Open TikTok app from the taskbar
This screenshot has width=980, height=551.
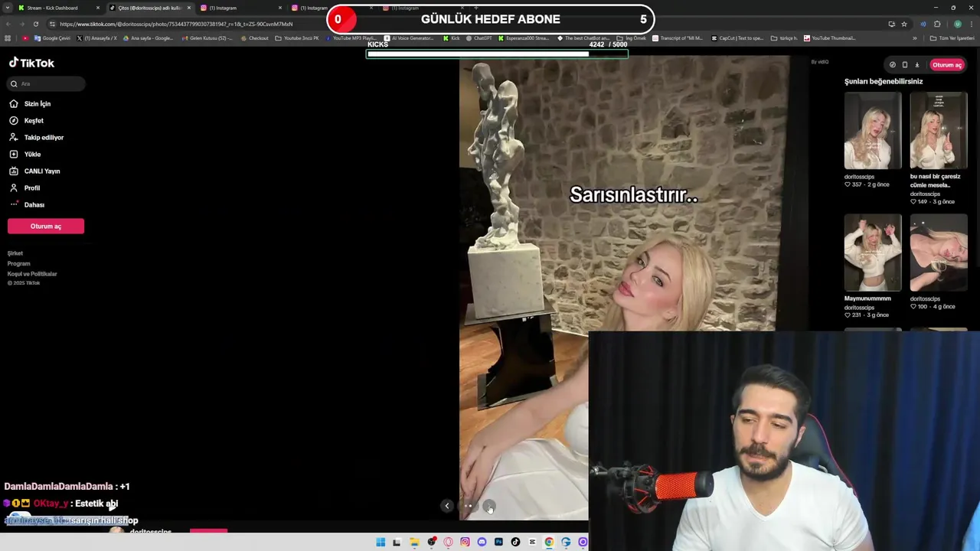click(x=515, y=542)
